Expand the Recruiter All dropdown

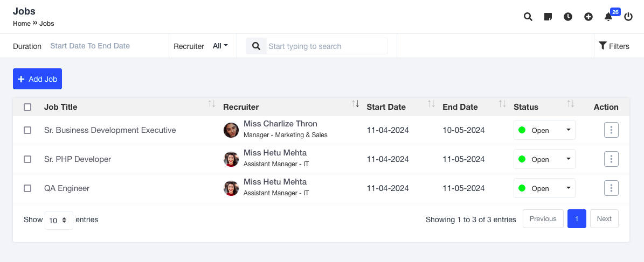[220, 46]
